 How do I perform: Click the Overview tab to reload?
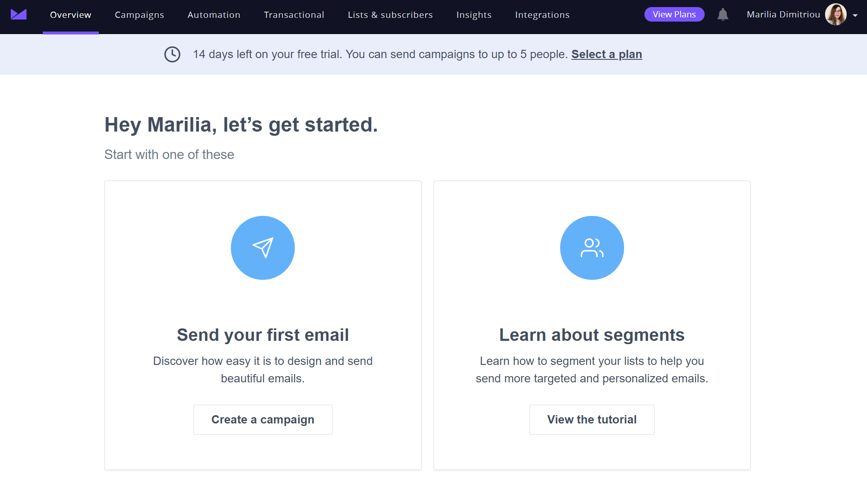(x=70, y=15)
